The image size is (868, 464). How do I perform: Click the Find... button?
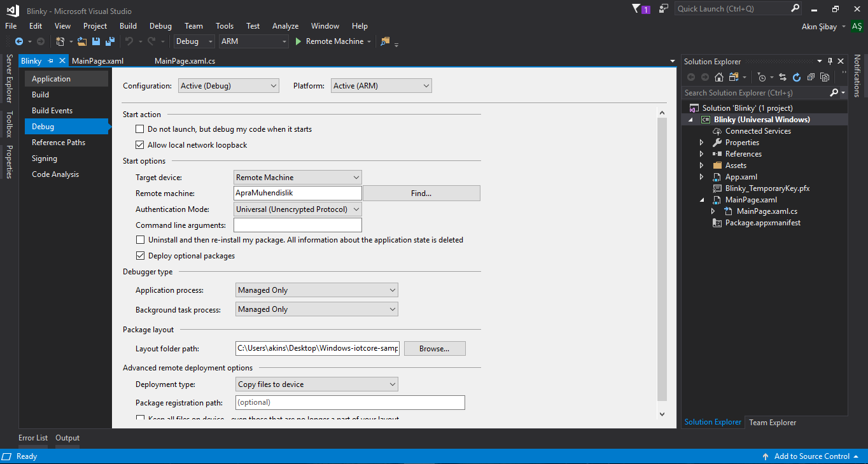point(421,193)
